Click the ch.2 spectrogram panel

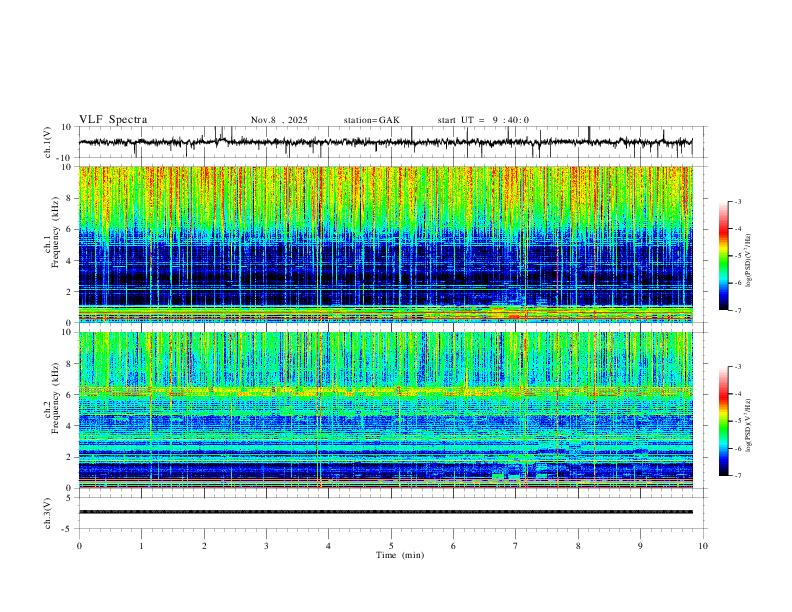point(385,410)
